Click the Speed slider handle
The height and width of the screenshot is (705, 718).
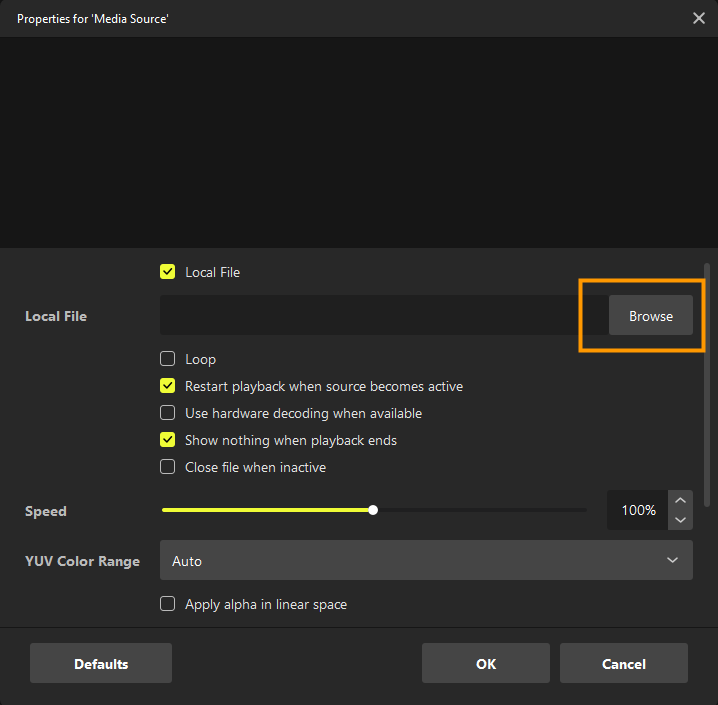[x=373, y=510]
